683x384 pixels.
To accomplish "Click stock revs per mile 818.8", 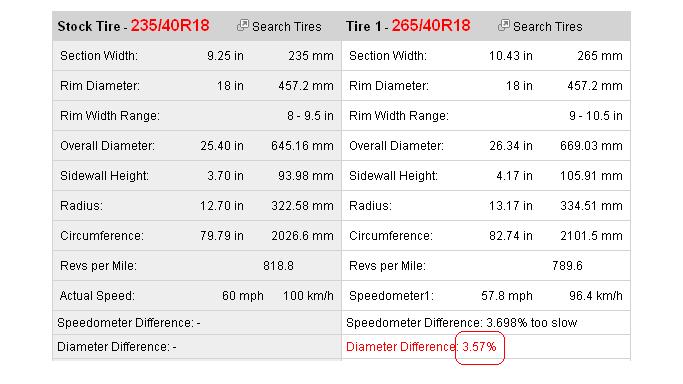I will point(278,266).
